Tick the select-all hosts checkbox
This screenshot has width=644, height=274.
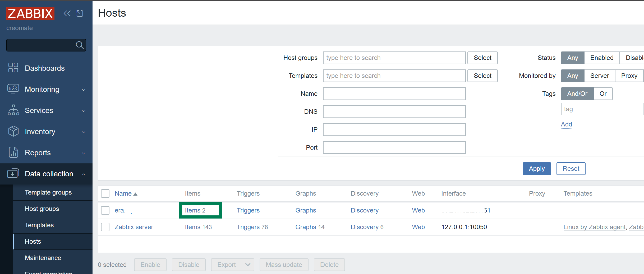coord(105,193)
